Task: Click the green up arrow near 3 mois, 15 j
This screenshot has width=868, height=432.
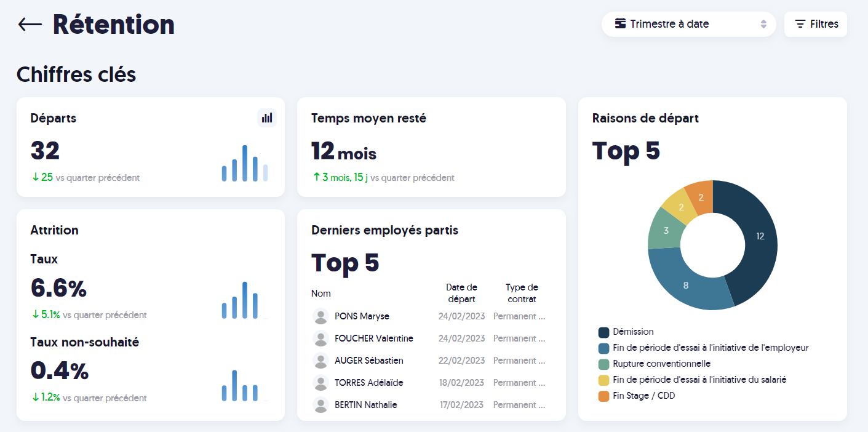Action: click(316, 177)
